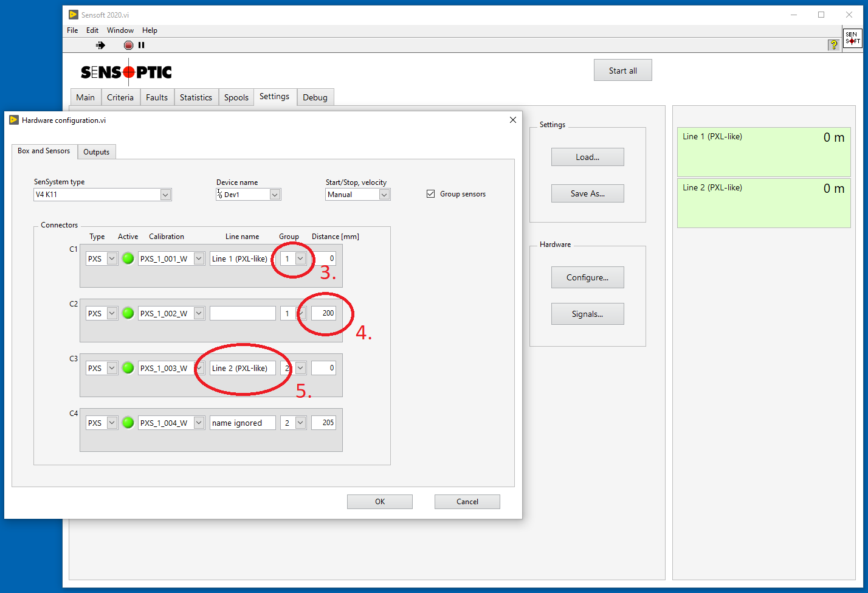Open the Statistics tab
Image resolution: width=868 pixels, height=593 pixels.
(x=196, y=97)
